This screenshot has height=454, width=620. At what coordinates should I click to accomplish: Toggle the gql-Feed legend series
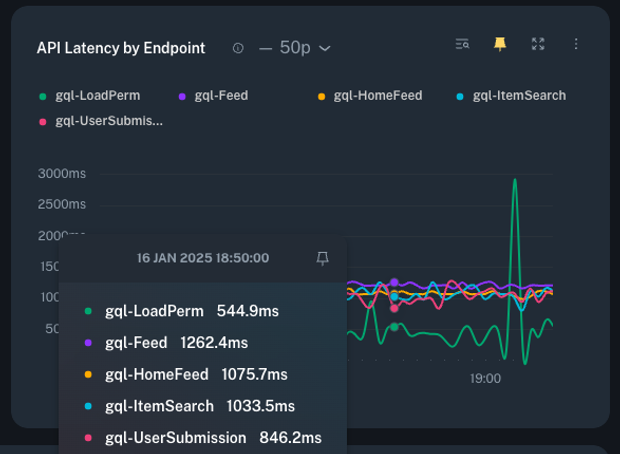pyautogui.click(x=221, y=96)
